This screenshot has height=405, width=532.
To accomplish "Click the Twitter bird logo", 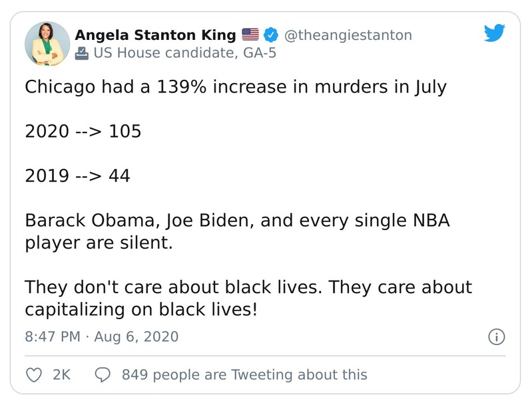I will point(494,33).
